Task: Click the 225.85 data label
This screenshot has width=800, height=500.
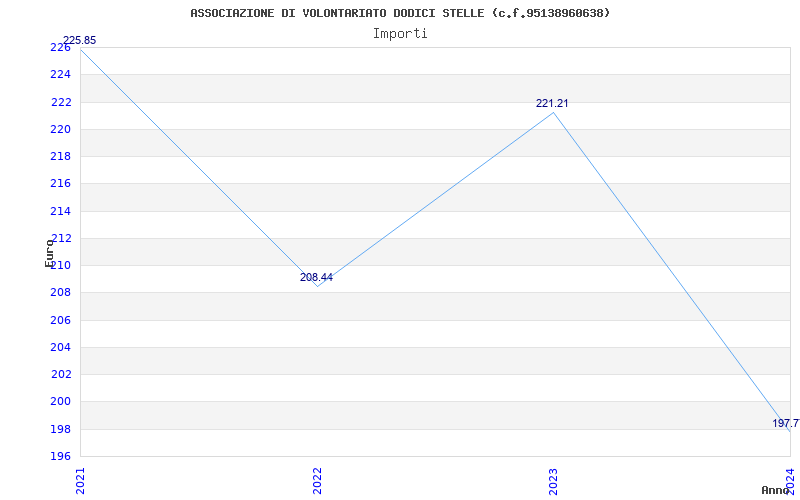Action: (79, 40)
